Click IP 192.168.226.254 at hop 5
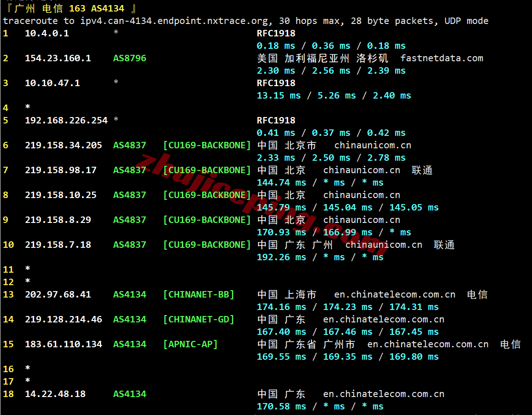Viewport: 532px width, 415px height. [x=66, y=121]
